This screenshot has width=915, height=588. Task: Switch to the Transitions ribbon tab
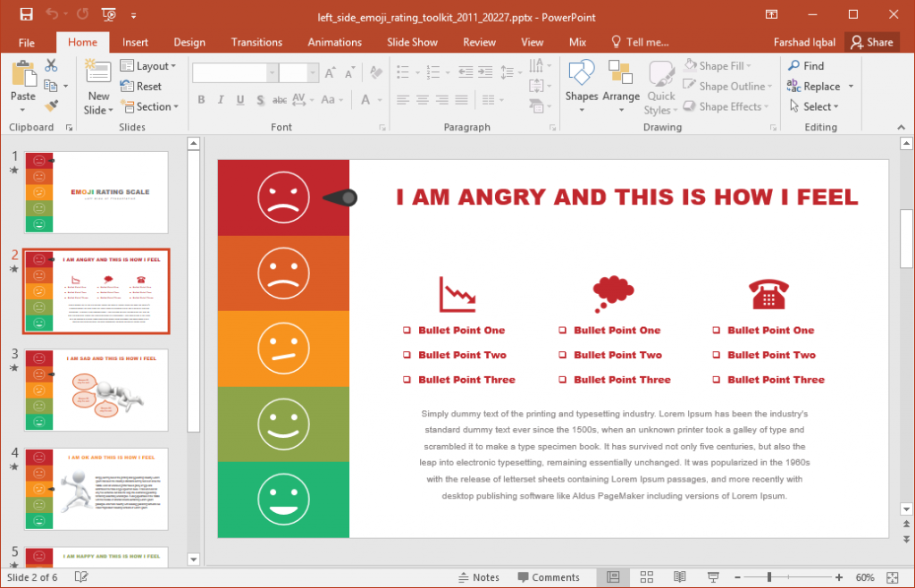[x=256, y=42]
